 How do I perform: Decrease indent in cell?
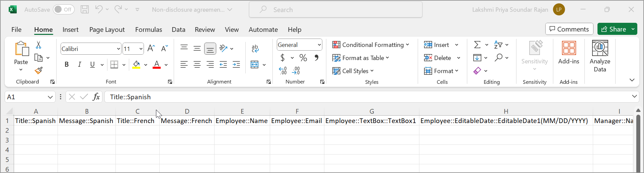click(x=223, y=64)
